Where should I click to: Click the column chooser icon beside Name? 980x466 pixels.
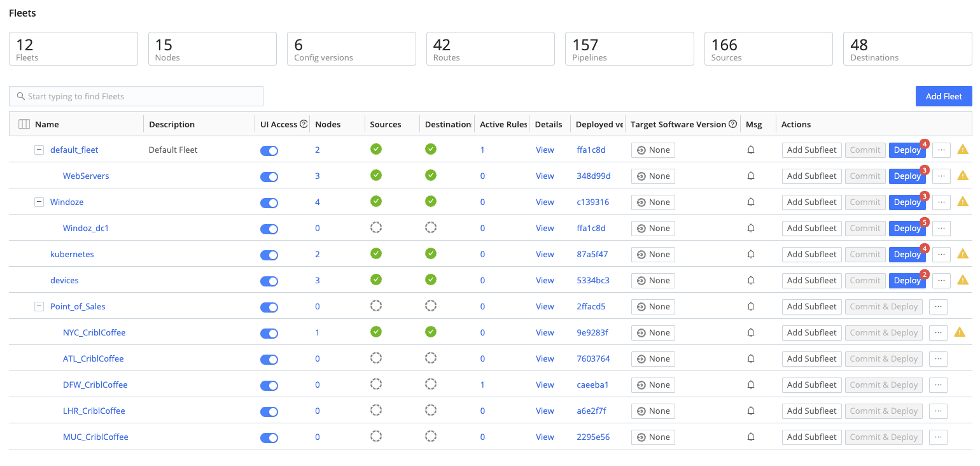tap(24, 125)
